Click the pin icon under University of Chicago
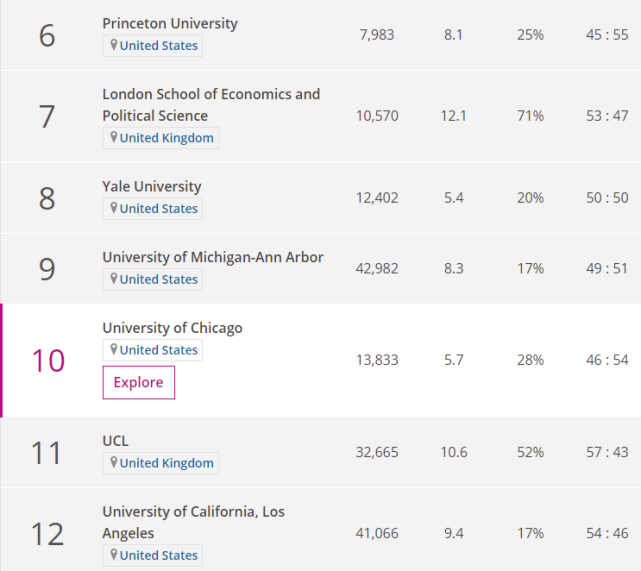The height and width of the screenshot is (571, 641). (114, 350)
